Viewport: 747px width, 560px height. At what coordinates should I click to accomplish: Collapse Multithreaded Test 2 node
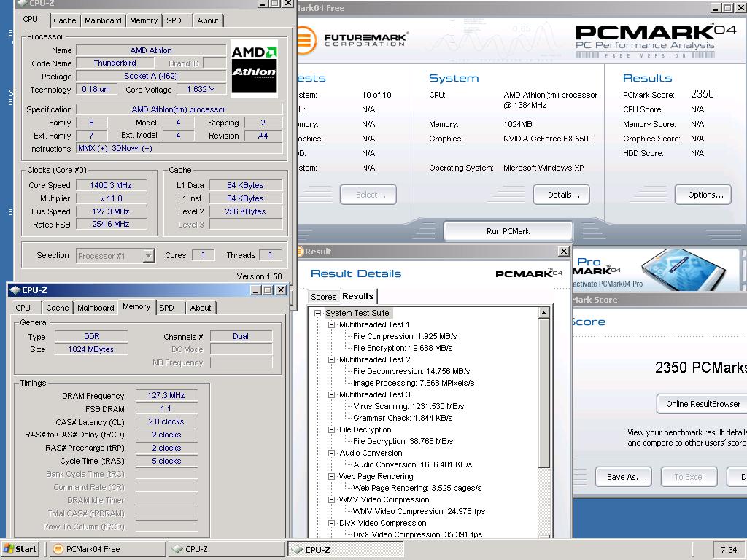coord(332,359)
